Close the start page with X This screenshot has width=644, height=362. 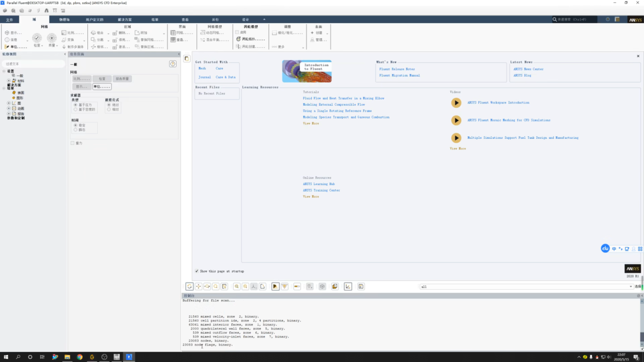point(638,56)
